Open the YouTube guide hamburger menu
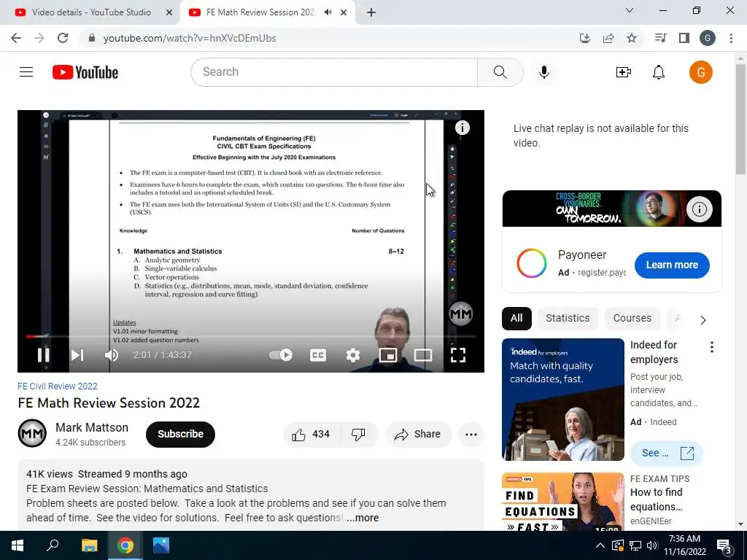 click(26, 72)
